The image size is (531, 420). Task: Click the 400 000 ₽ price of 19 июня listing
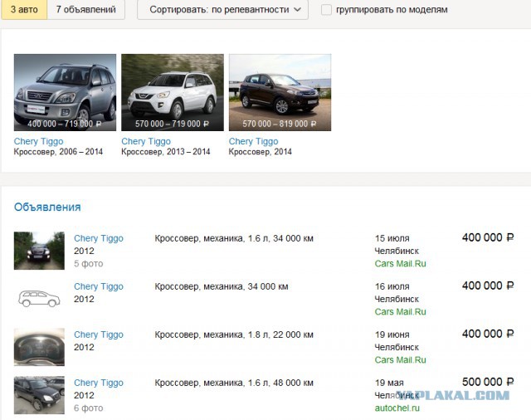click(x=488, y=334)
